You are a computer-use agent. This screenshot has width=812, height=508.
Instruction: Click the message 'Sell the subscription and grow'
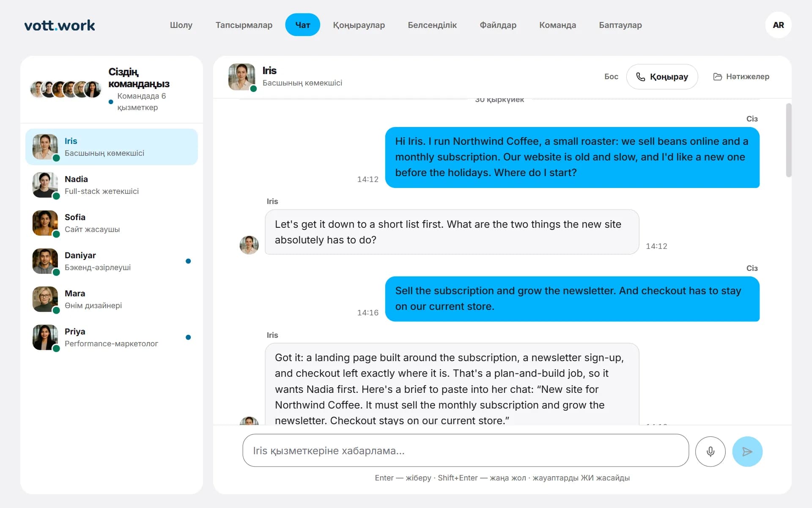pos(572,298)
